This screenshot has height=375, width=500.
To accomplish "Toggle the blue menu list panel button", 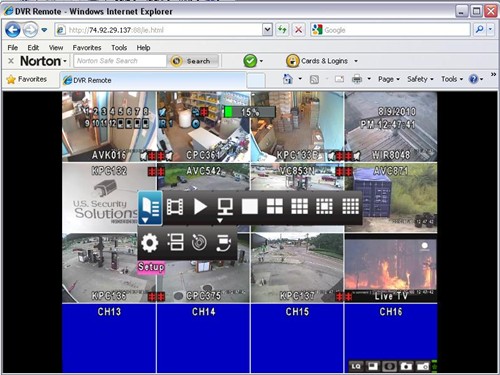I will tap(150, 208).
